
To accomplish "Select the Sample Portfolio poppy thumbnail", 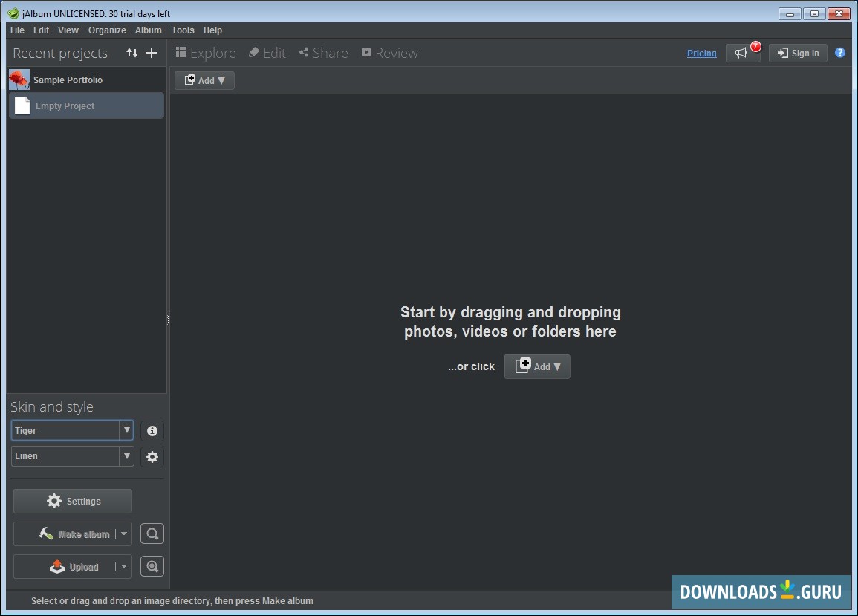I will pos(19,80).
